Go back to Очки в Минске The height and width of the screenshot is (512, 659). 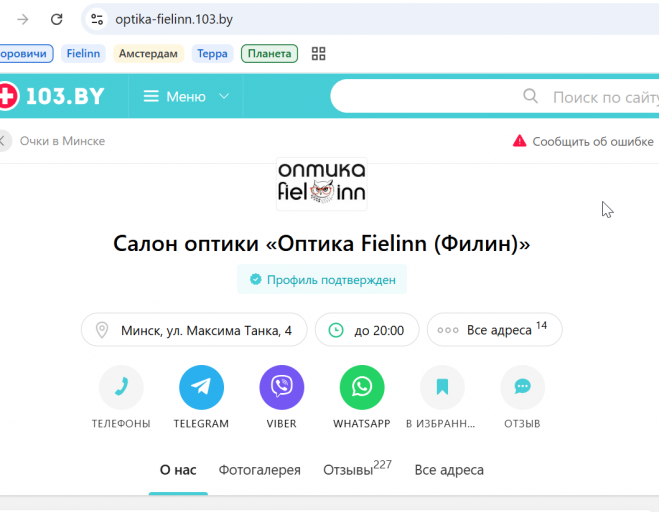(63, 141)
